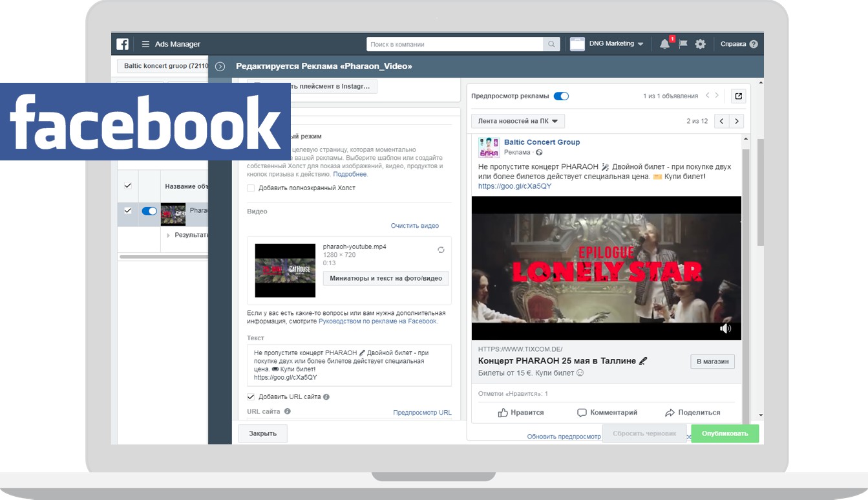
Task: Click the green Опубликовать button
Action: 725,433
